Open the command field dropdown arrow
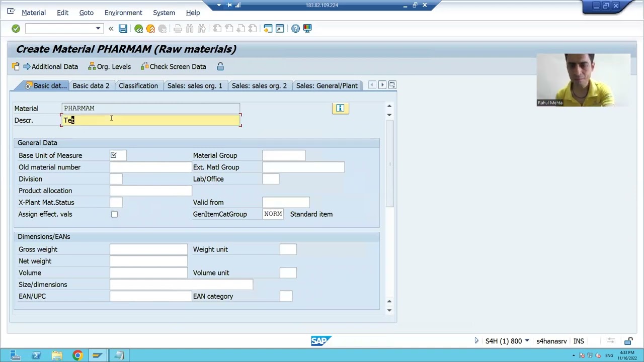The height and width of the screenshot is (362, 644). (x=98, y=29)
